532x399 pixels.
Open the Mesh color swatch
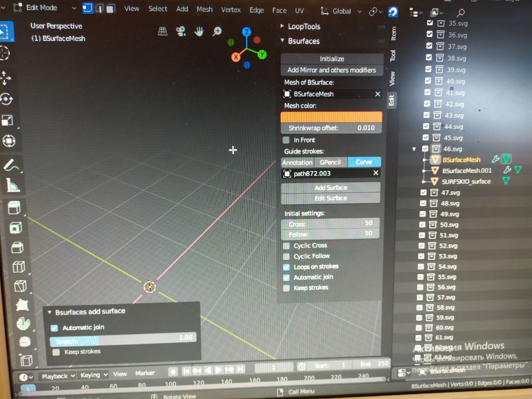point(331,117)
